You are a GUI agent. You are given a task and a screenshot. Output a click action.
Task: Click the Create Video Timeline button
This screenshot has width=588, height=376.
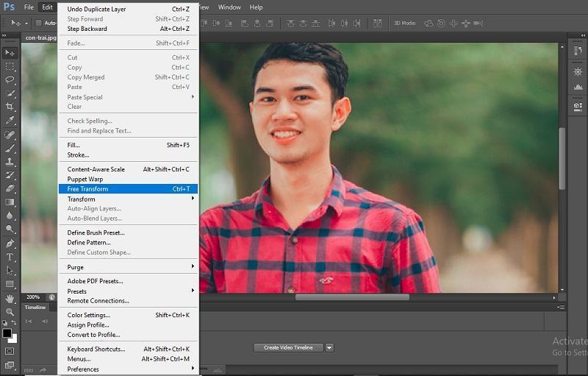click(288, 348)
